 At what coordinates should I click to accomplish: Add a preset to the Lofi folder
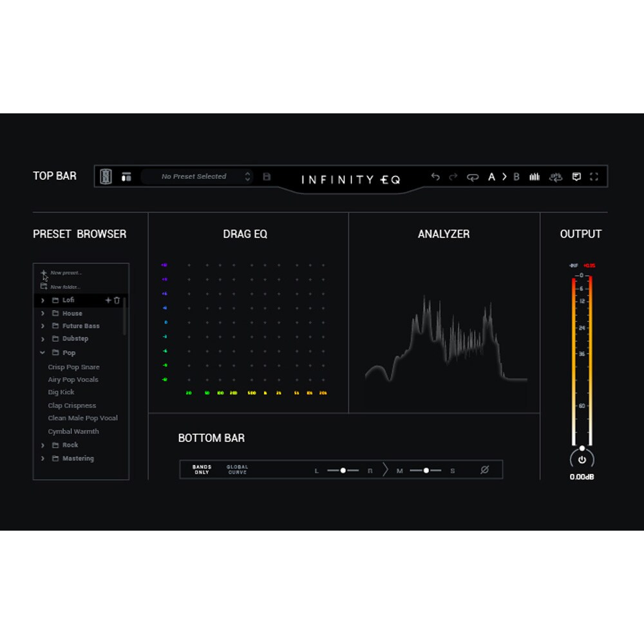click(108, 300)
